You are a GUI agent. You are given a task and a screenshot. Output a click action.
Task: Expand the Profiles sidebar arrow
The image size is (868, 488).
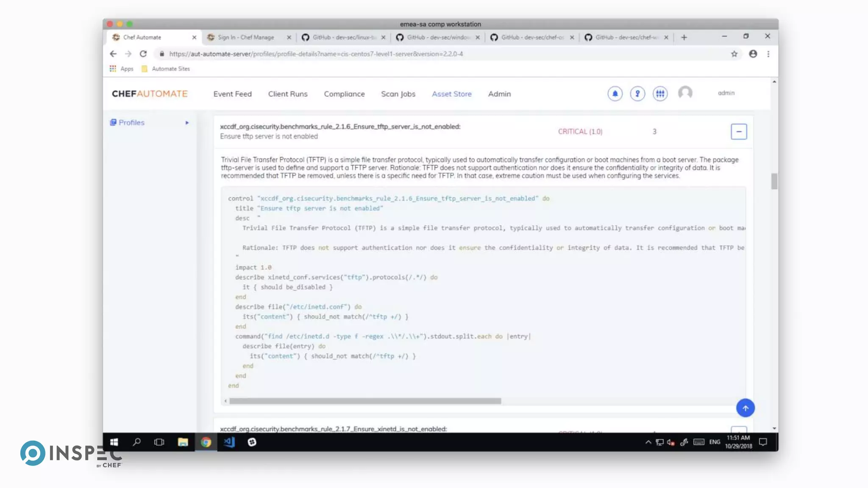click(187, 123)
